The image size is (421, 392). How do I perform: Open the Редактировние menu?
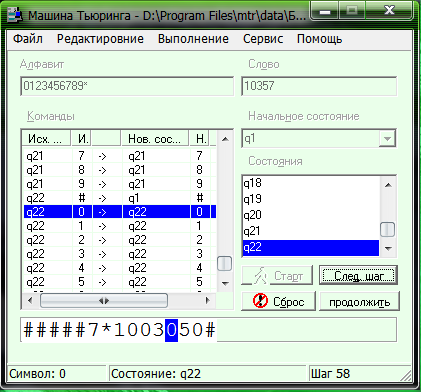[100, 39]
